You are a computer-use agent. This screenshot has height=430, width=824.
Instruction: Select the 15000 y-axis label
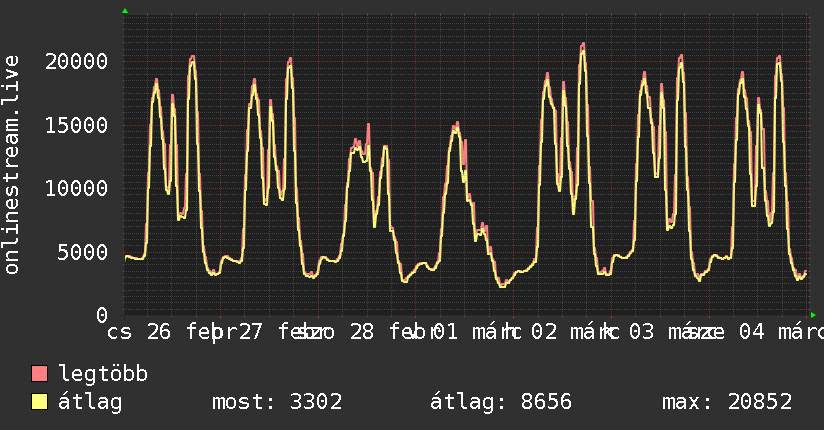[76, 125]
